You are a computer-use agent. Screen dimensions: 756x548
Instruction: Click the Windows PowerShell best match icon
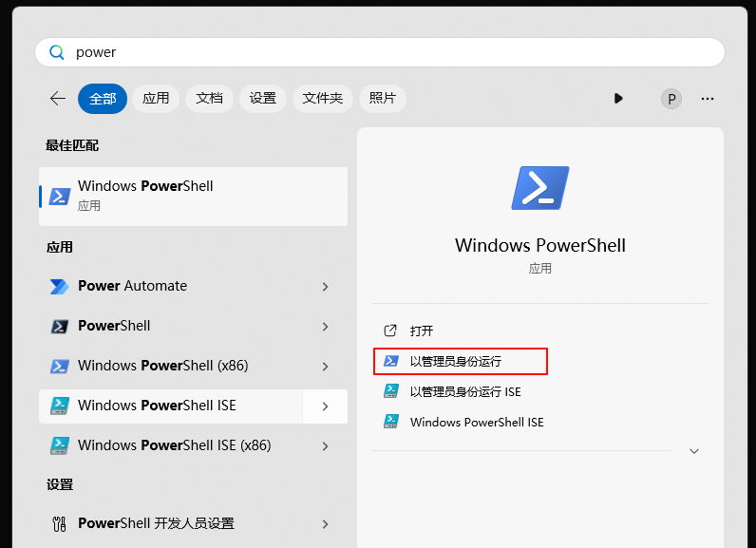(x=60, y=197)
